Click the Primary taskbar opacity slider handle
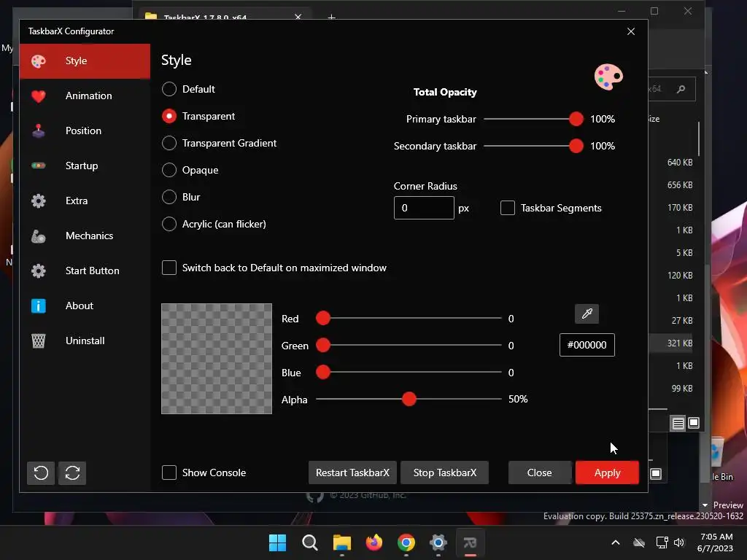Image resolution: width=747 pixels, height=560 pixels. tap(576, 119)
